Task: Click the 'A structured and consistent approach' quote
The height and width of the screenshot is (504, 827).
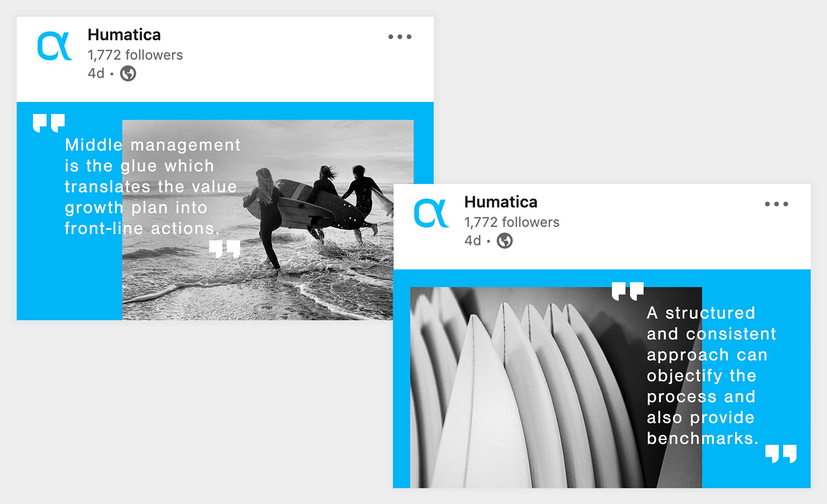Action: click(x=711, y=375)
